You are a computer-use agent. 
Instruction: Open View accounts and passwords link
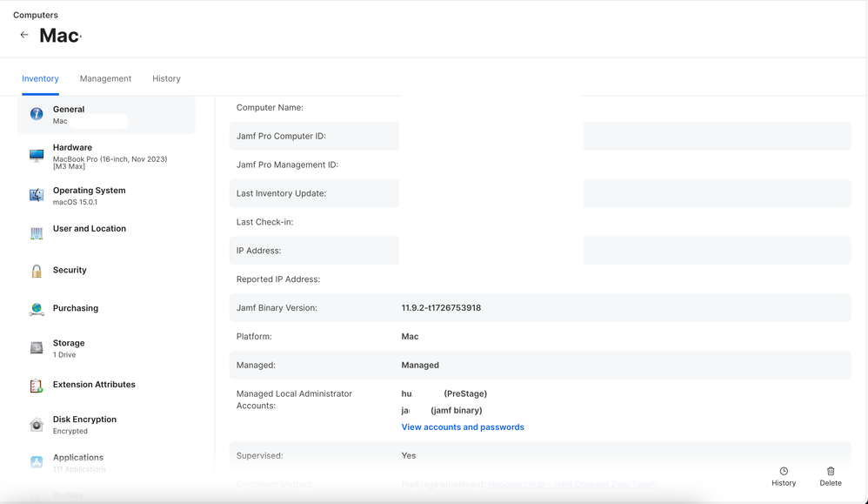(x=463, y=427)
